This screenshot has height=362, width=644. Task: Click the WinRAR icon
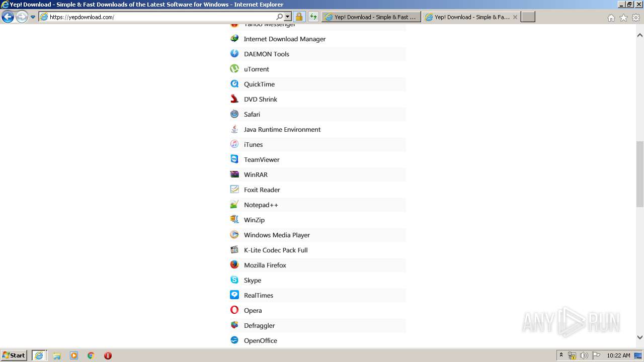(234, 174)
